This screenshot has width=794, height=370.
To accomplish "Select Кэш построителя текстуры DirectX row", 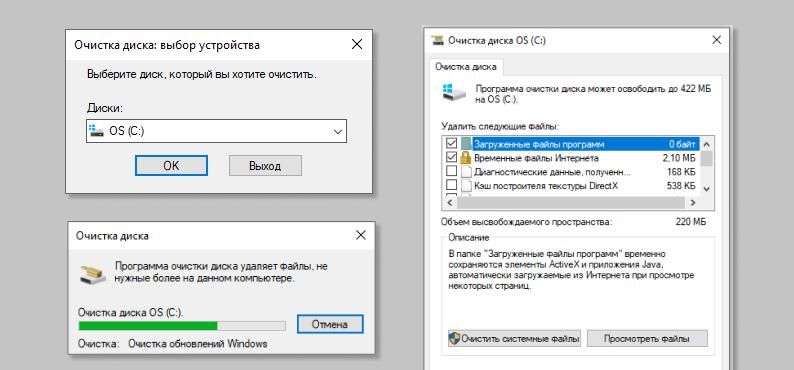I will coord(571,185).
